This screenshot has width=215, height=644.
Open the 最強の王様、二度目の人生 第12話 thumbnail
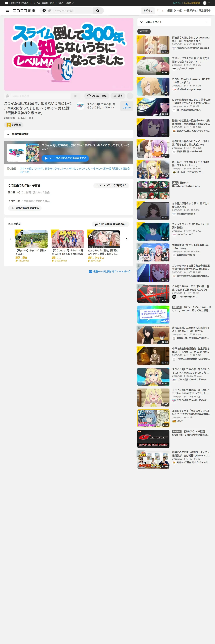(153, 336)
